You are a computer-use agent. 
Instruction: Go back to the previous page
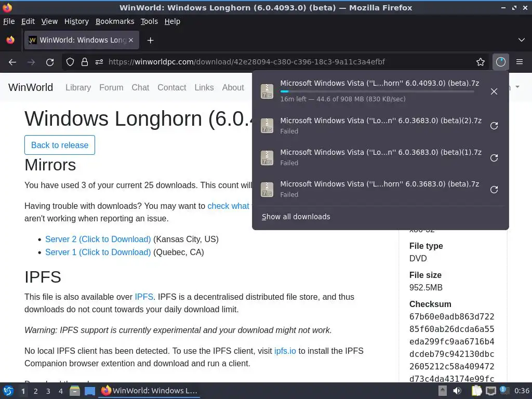(12, 62)
